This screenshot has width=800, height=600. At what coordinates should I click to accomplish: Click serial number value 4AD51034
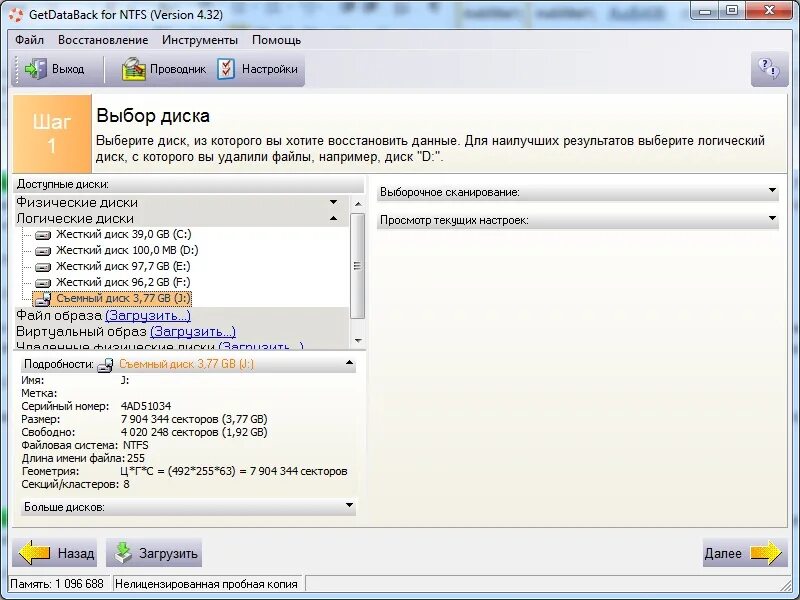tap(146, 407)
